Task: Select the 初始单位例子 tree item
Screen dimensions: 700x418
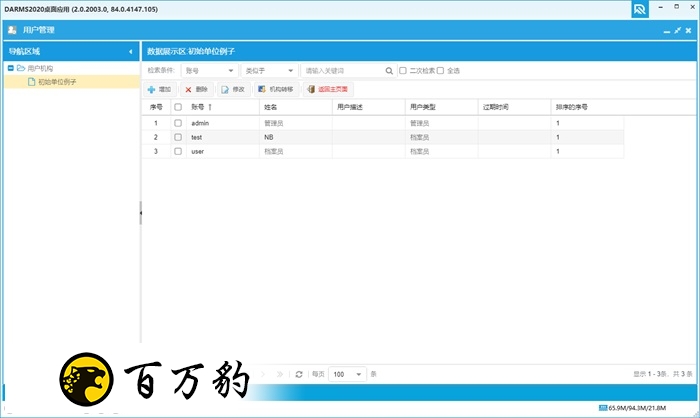Action: [57, 82]
